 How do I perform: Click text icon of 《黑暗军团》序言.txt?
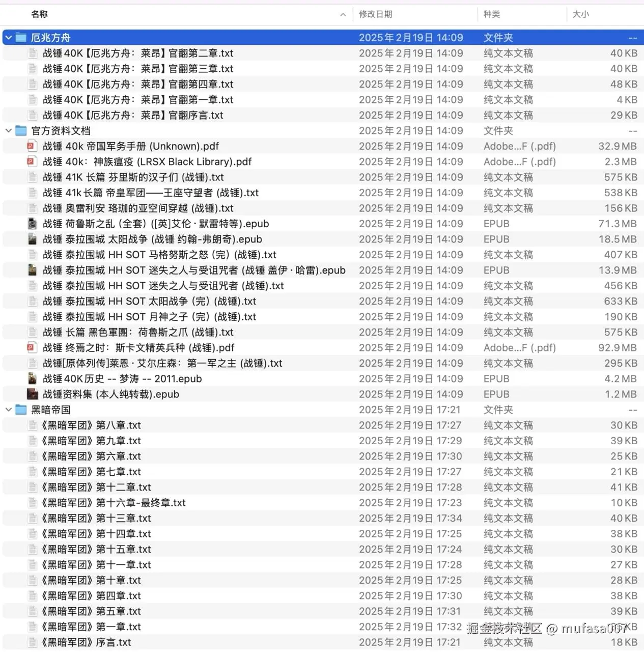point(33,642)
